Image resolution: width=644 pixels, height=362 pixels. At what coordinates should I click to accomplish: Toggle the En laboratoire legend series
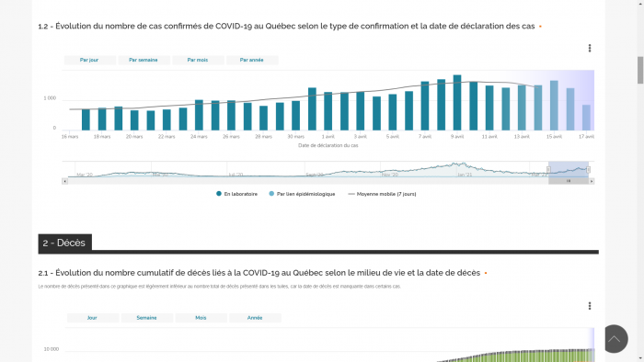point(237,194)
